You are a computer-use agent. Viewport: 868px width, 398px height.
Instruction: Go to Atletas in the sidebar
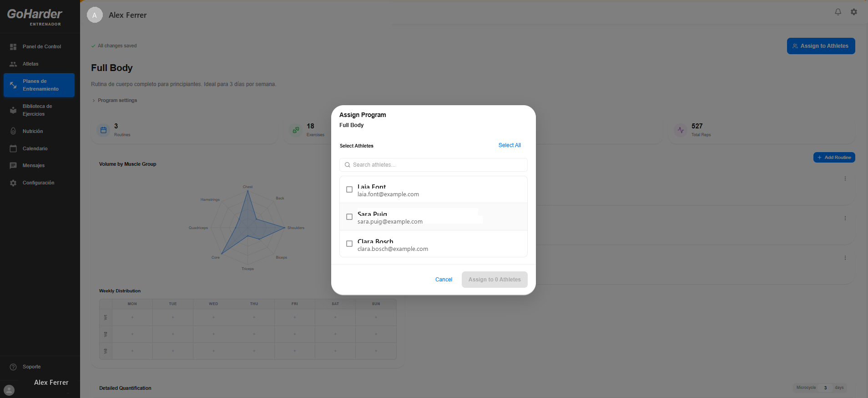[39, 64]
